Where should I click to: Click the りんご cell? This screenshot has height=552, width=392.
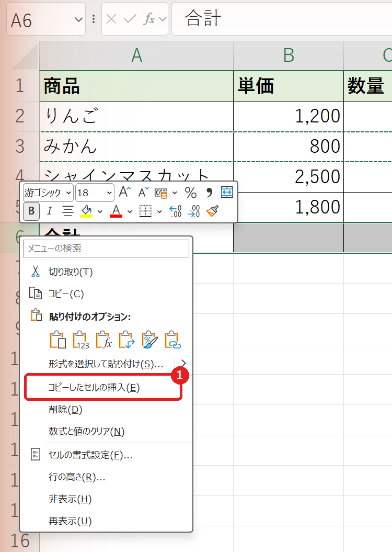click(136, 116)
